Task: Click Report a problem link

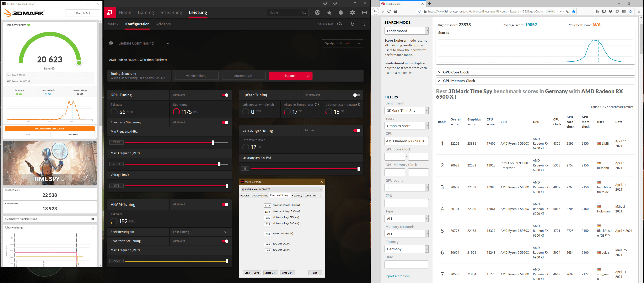Action: [397, 276]
